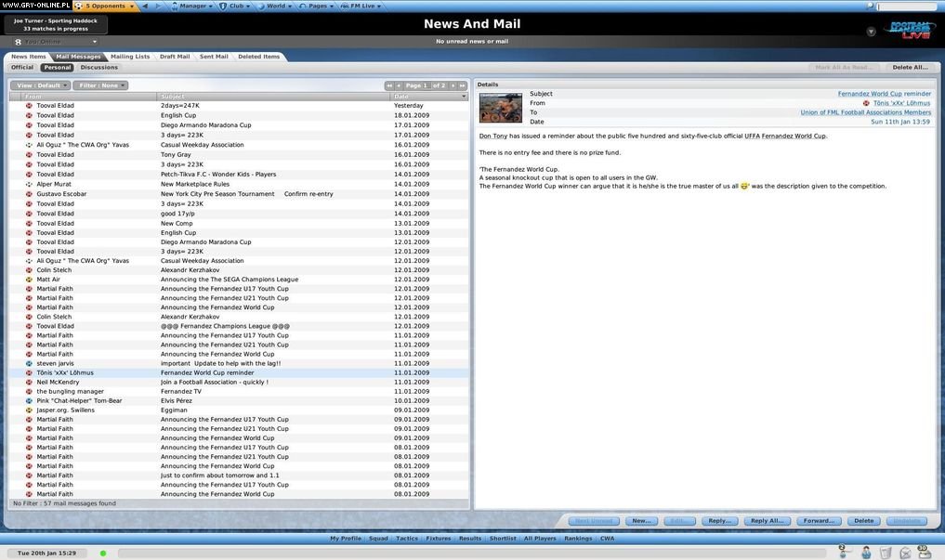Click the friends icon showing the "2" badge
Screen dimensions: 945x560
842,553
